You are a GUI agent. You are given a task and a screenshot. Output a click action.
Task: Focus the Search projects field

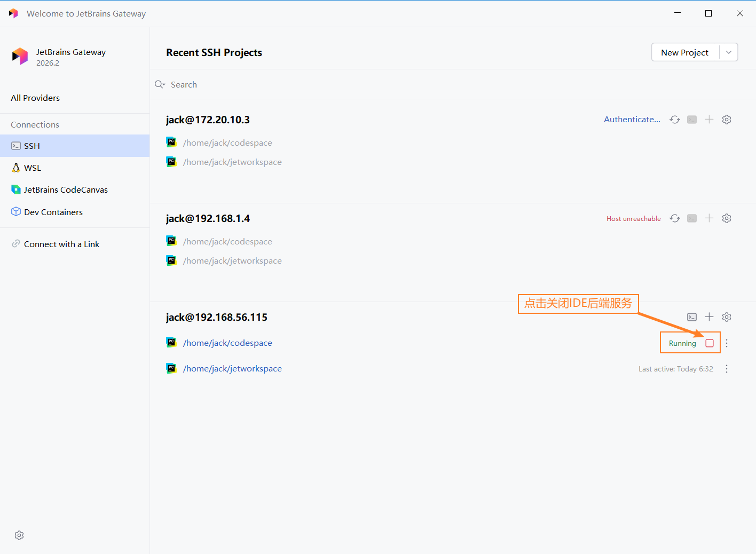[453, 84]
